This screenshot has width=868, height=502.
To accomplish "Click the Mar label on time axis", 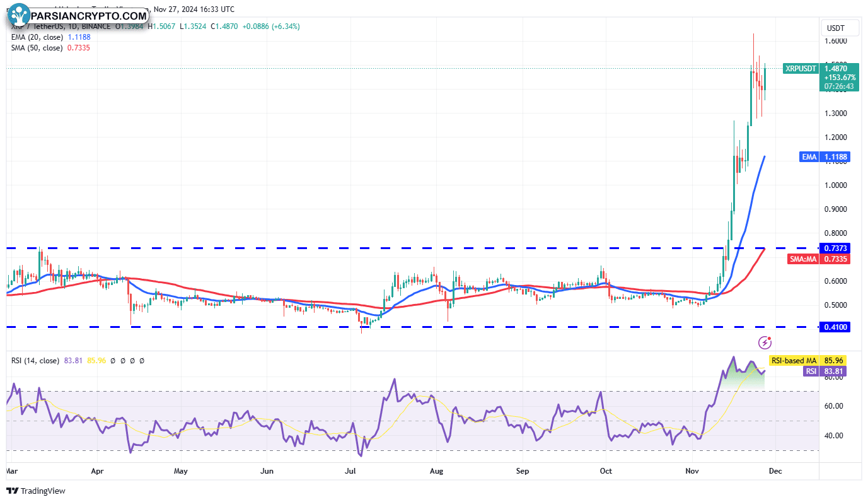I will (12, 471).
